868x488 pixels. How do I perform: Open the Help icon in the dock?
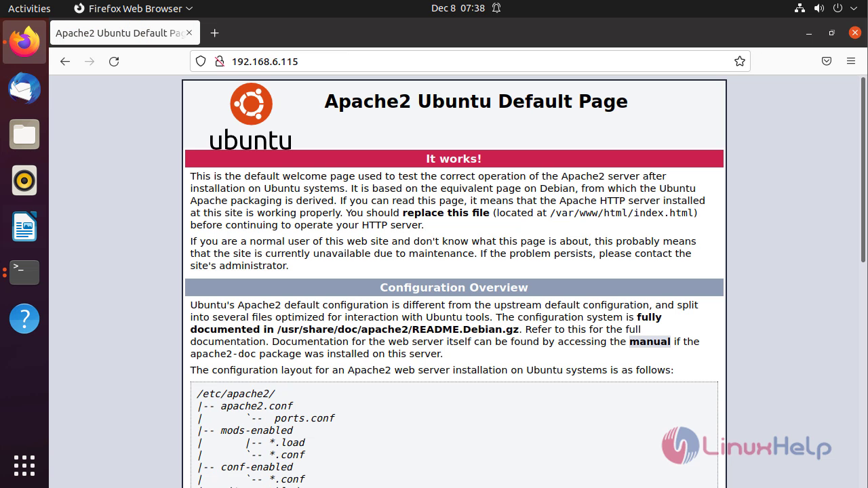pos(24,319)
